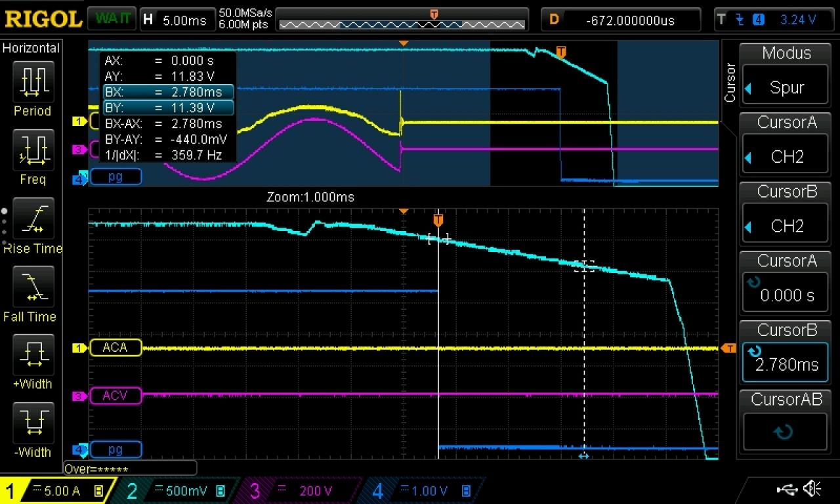Click the memory waveform position bar
This screenshot has width=840, height=504.
(x=402, y=24)
